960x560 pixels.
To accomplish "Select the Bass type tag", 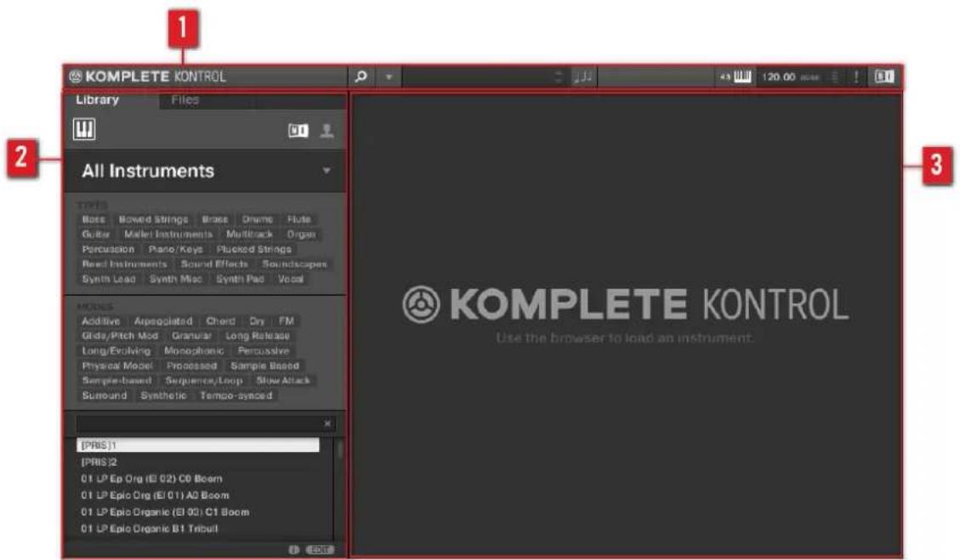I will (94, 219).
